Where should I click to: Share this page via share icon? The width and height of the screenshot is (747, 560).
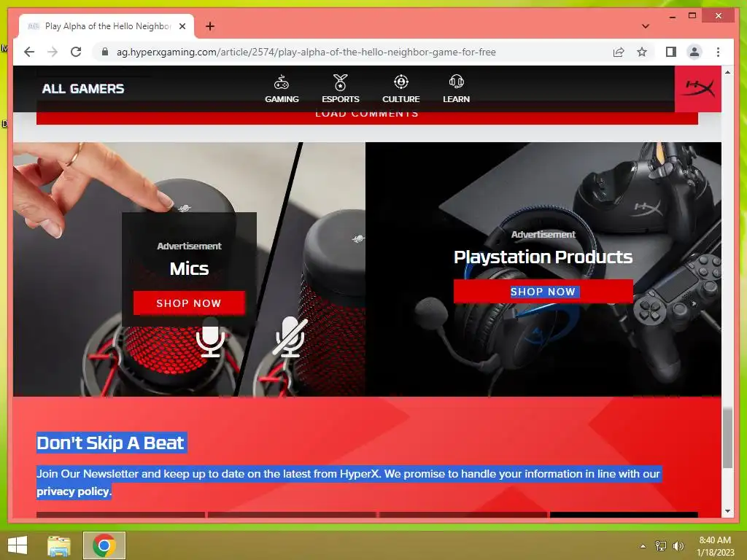coord(619,52)
